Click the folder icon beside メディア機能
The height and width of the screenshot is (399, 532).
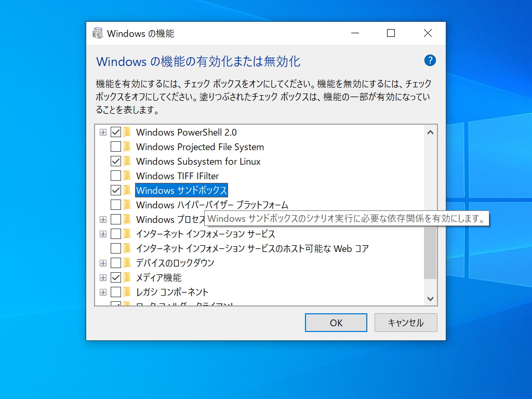[x=127, y=277]
